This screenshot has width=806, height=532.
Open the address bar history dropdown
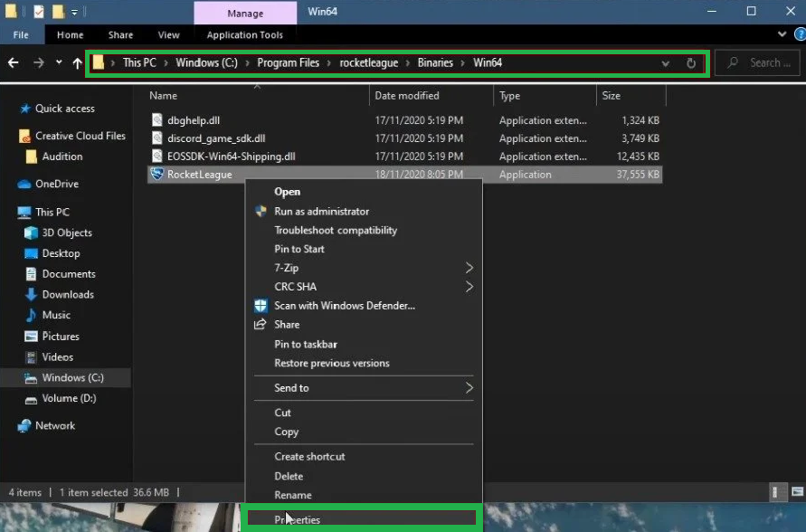pyautogui.click(x=666, y=63)
